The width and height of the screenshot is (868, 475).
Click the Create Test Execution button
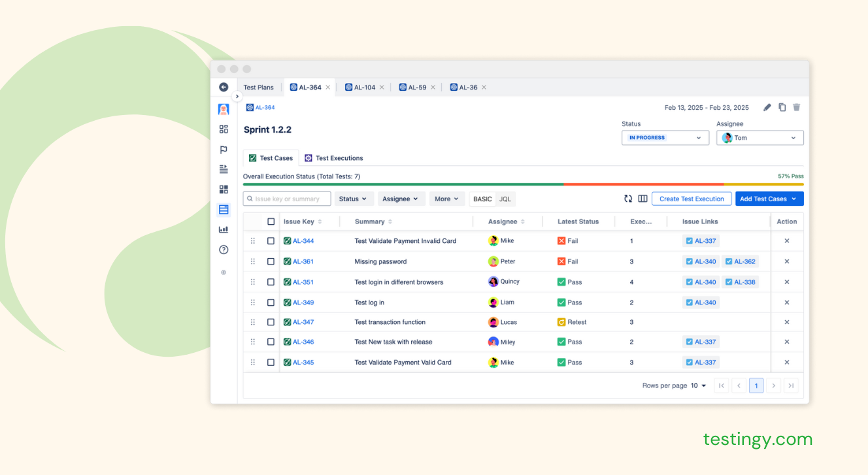pos(691,199)
